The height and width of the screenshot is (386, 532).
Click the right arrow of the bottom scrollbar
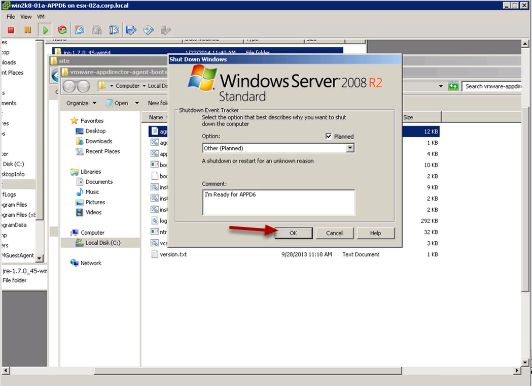(x=517, y=371)
